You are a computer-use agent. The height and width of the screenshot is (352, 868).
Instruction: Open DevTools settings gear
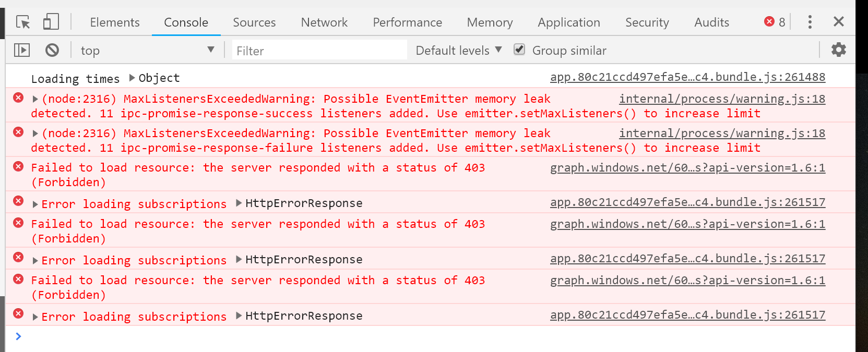(x=838, y=50)
